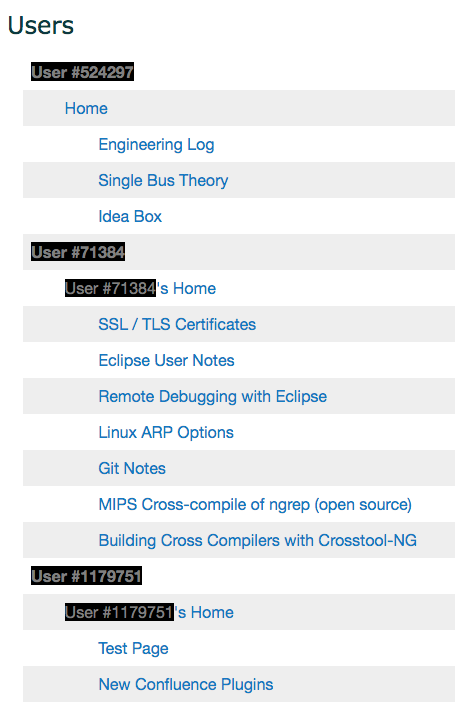Viewport: 455px width, 707px height.
Task: Open Linux ARP Options page
Action: click(x=166, y=433)
